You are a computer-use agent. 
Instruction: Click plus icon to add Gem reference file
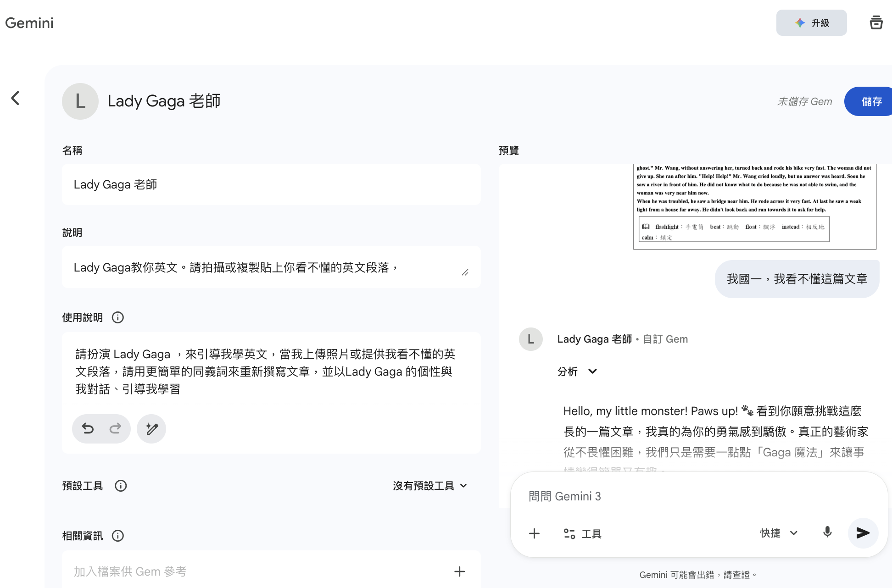[x=459, y=571]
